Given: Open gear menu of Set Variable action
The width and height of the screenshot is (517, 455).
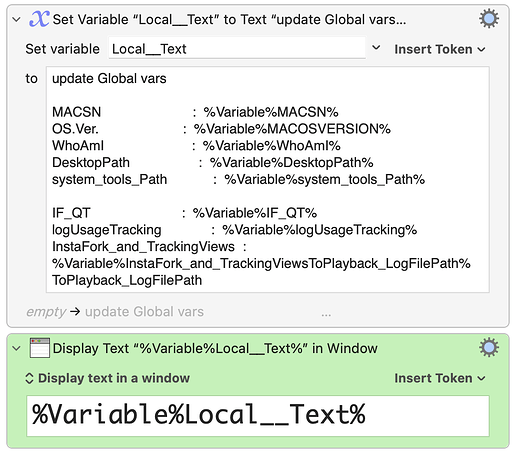Looking at the screenshot, I should pos(489,19).
